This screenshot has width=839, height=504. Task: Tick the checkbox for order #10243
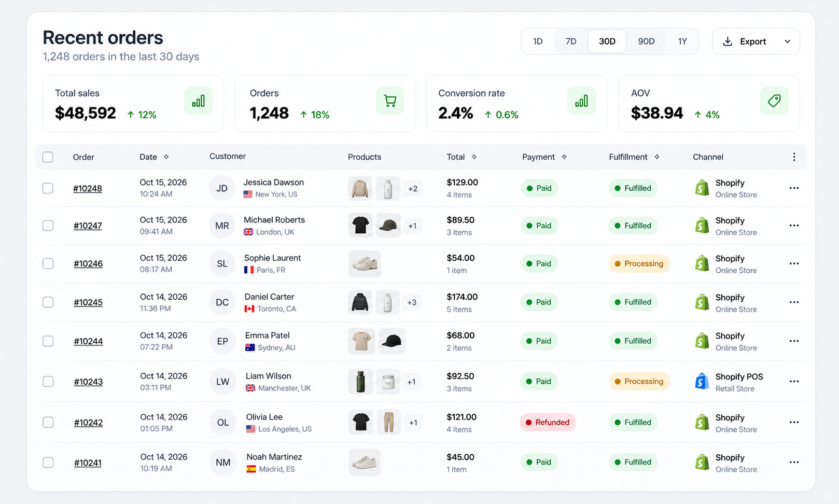click(48, 382)
